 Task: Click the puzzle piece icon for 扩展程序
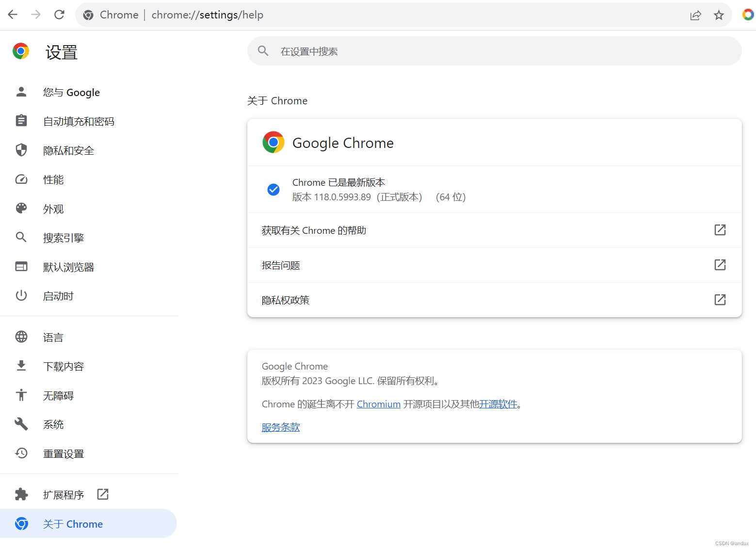21,494
